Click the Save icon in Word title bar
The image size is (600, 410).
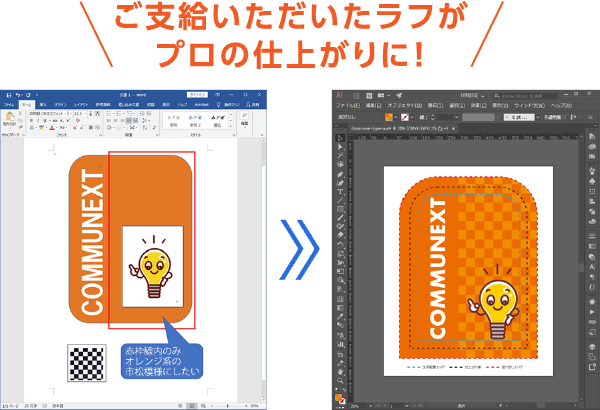7,93
